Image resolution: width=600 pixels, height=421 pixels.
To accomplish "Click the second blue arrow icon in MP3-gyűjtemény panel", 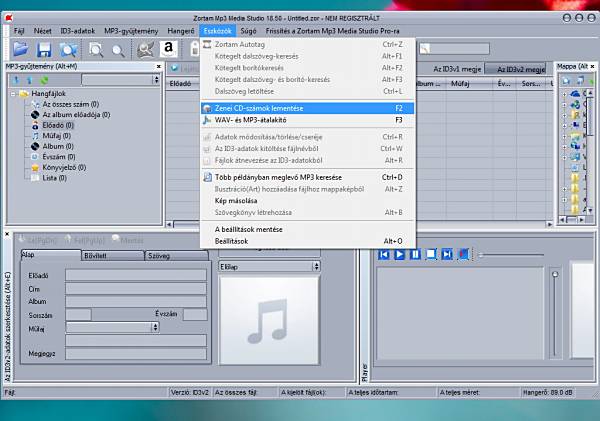I will coord(30,80).
